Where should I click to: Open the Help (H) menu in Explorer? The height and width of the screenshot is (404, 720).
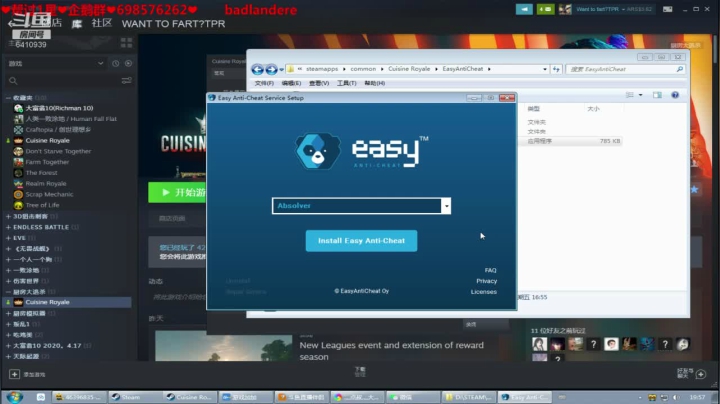coord(374,83)
